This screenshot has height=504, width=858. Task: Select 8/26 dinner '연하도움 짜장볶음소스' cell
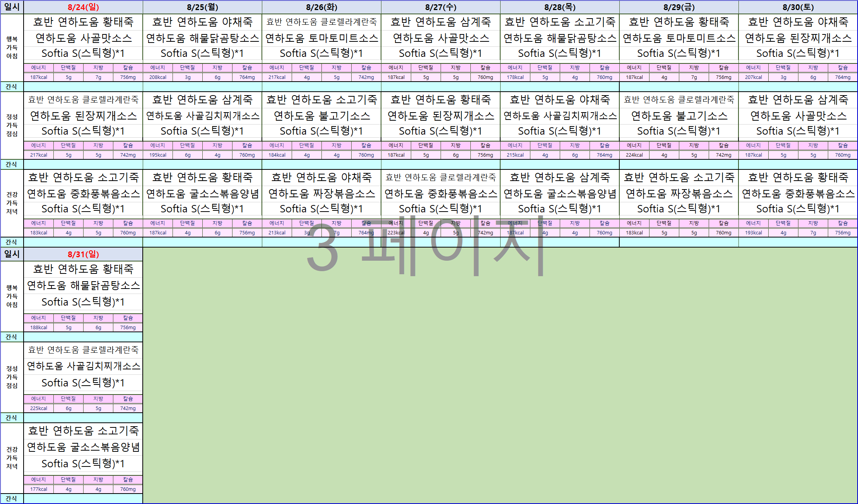pos(321,193)
